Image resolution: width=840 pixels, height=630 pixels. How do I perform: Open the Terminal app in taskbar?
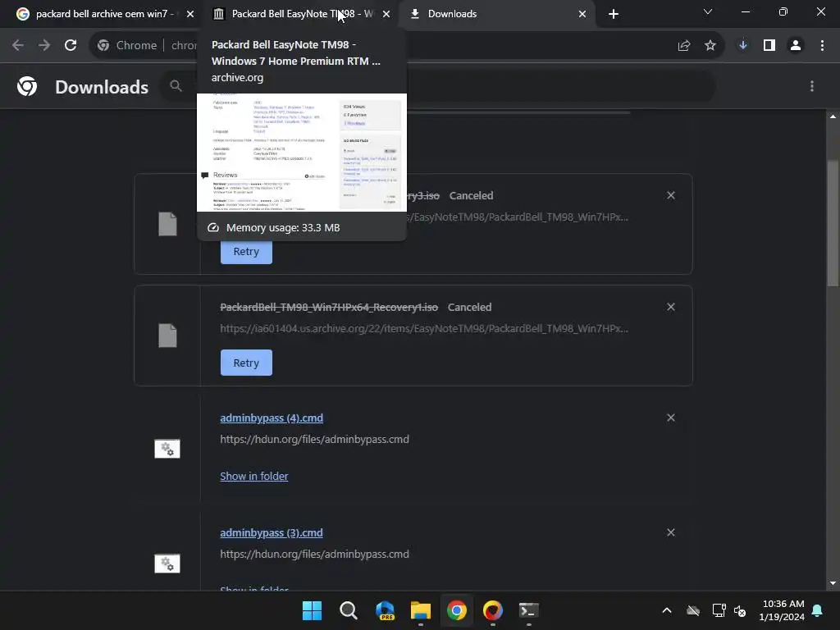[x=529, y=610]
